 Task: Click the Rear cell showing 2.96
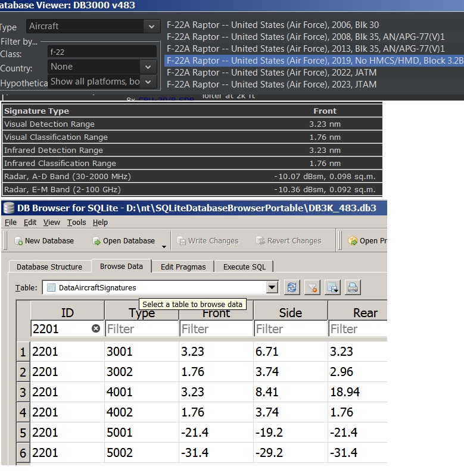pos(358,372)
